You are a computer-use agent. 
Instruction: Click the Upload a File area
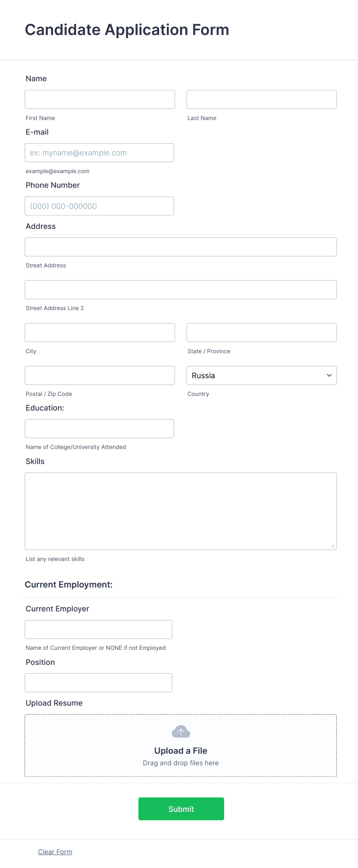pos(181,745)
